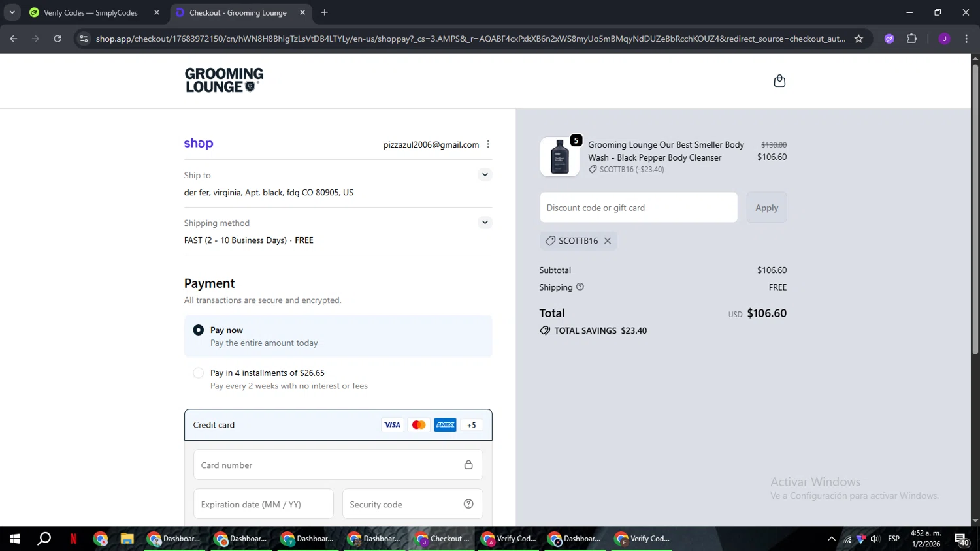Click the TOTAL SAVINGS $23.40 text
The image size is (980, 551).
[x=600, y=330]
